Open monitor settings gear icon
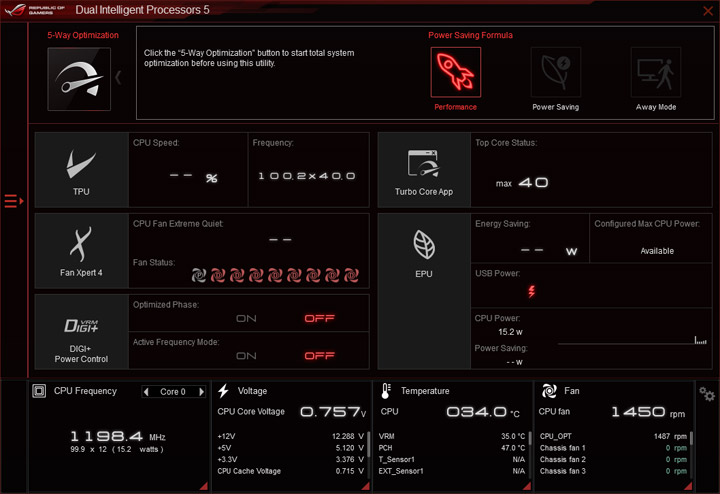 pos(707,394)
